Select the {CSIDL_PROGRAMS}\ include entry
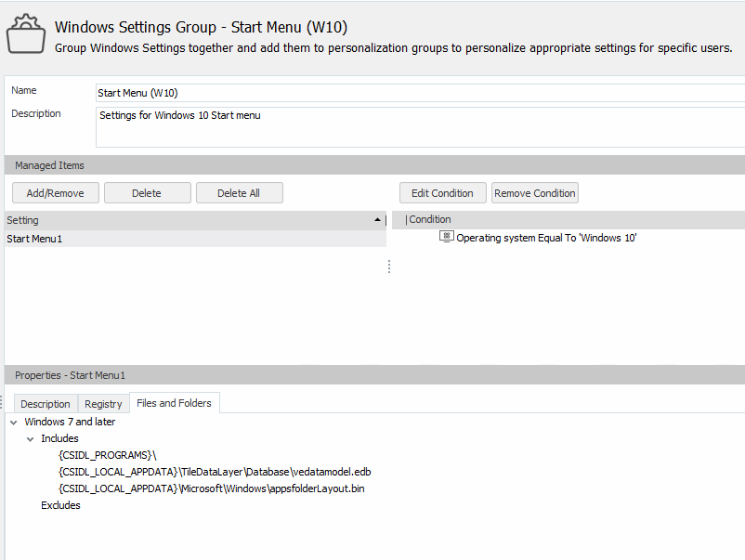Image resolution: width=745 pixels, height=560 pixels. click(x=108, y=455)
